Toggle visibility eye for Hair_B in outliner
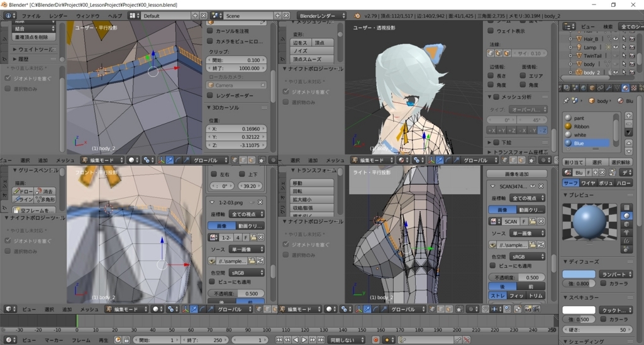This screenshot has width=644, height=345. [x=616, y=38]
